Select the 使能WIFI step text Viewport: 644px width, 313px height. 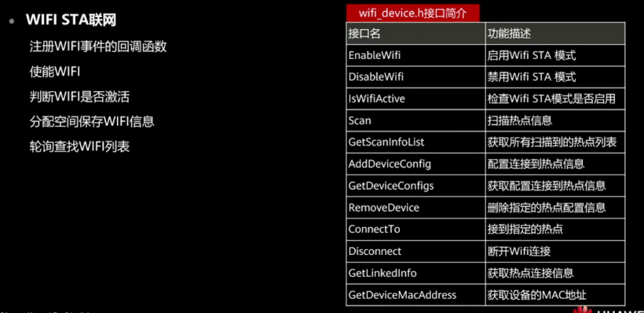55,72
